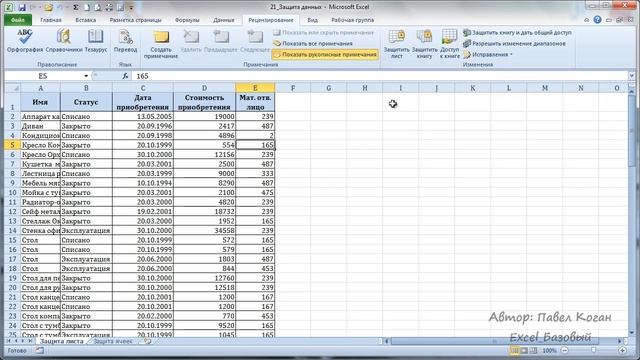Switch to the Вид tab
Screen dimensions: 640x360
point(312,20)
